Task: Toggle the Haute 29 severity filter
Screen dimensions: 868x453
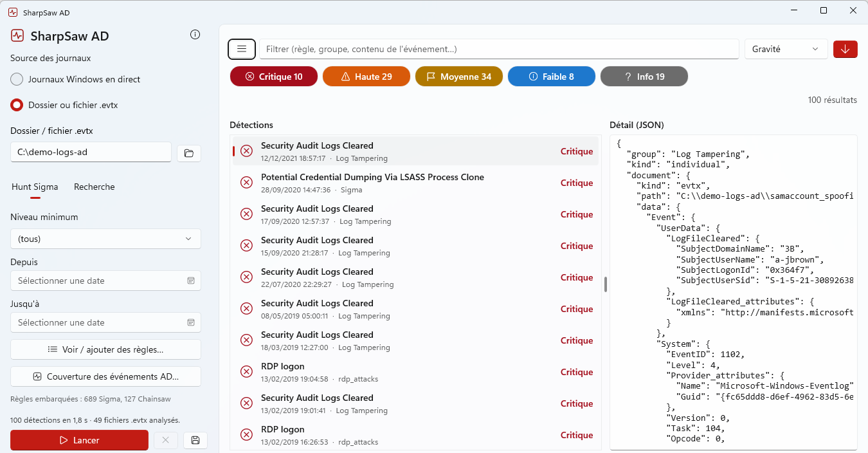Action: [x=366, y=77]
